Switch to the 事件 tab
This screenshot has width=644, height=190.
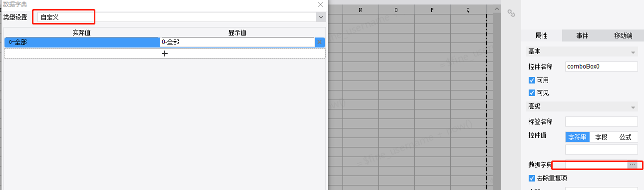tap(582, 35)
